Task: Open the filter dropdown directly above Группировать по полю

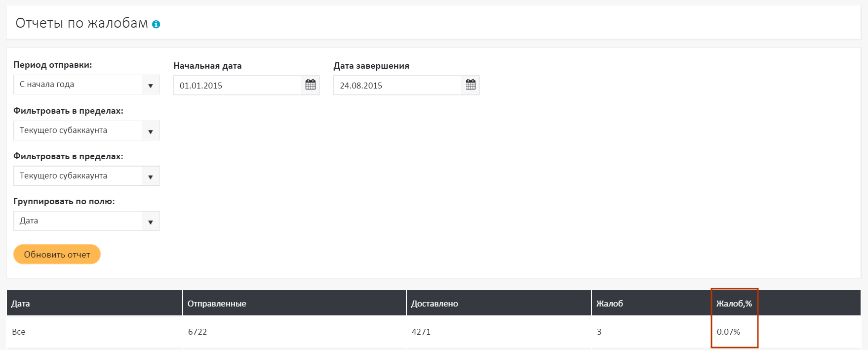Action: pos(86,176)
